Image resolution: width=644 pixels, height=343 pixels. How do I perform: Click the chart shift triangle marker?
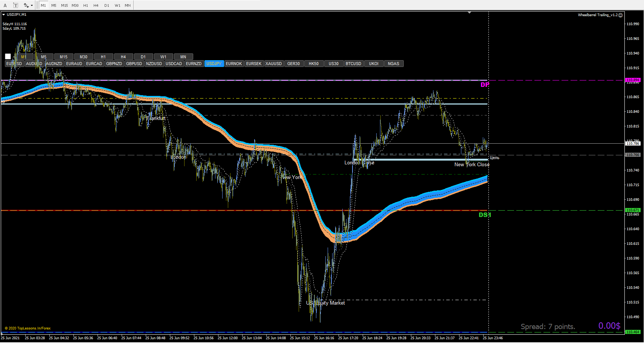tap(469, 12)
